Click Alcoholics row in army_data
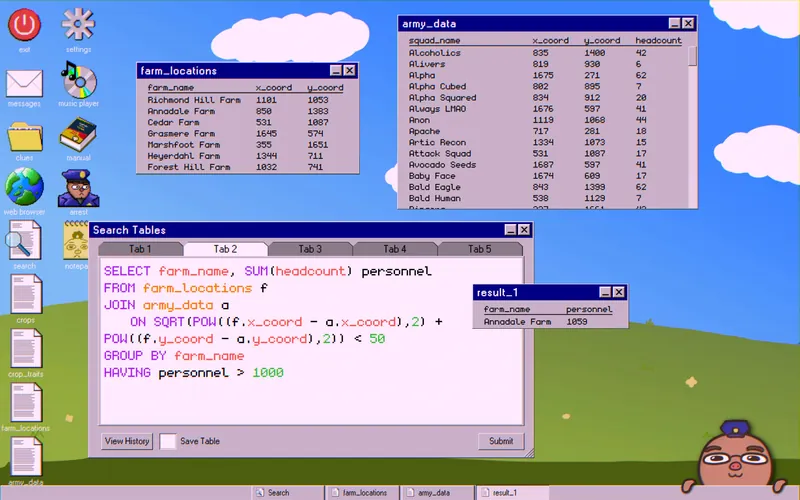The height and width of the screenshot is (500, 800). tap(545, 53)
